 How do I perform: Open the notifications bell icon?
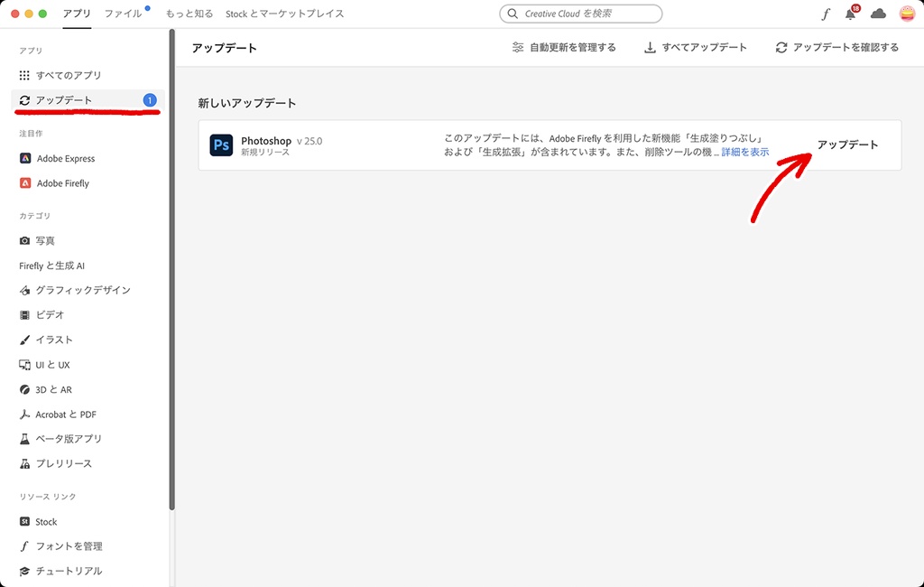(x=850, y=14)
